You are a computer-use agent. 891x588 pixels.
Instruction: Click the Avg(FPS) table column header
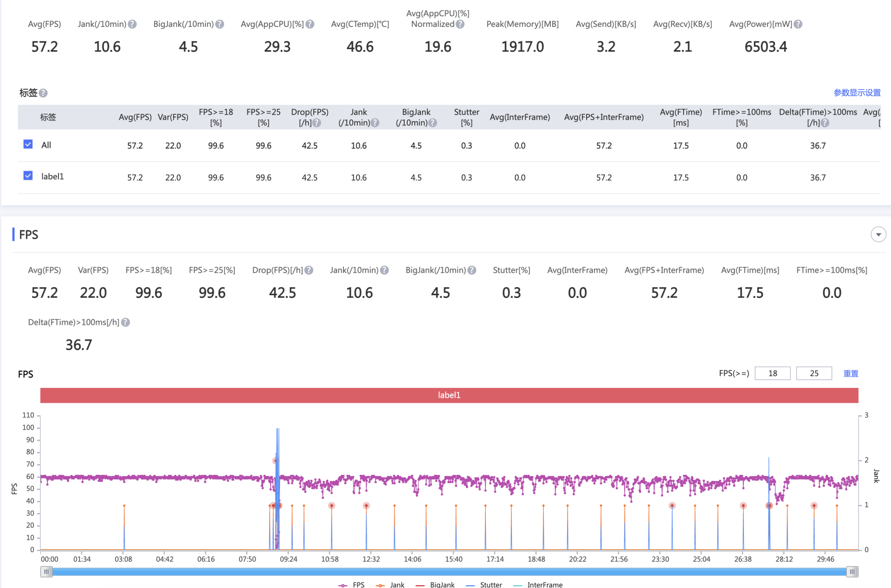coord(135,117)
